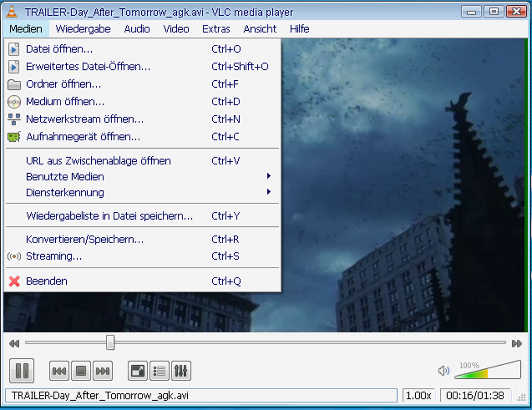
Task: Open extended settings equalizer button
Action: tap(181, 371)
